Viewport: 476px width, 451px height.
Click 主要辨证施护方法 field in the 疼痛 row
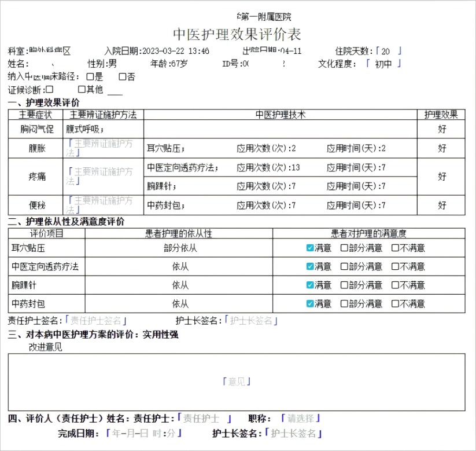click(x=102, y=176)
